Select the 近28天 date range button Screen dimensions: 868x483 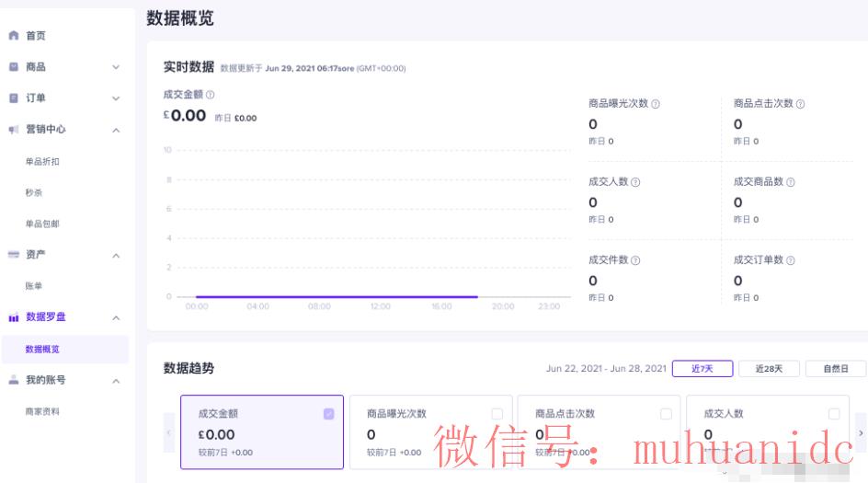tap(769, 369)
